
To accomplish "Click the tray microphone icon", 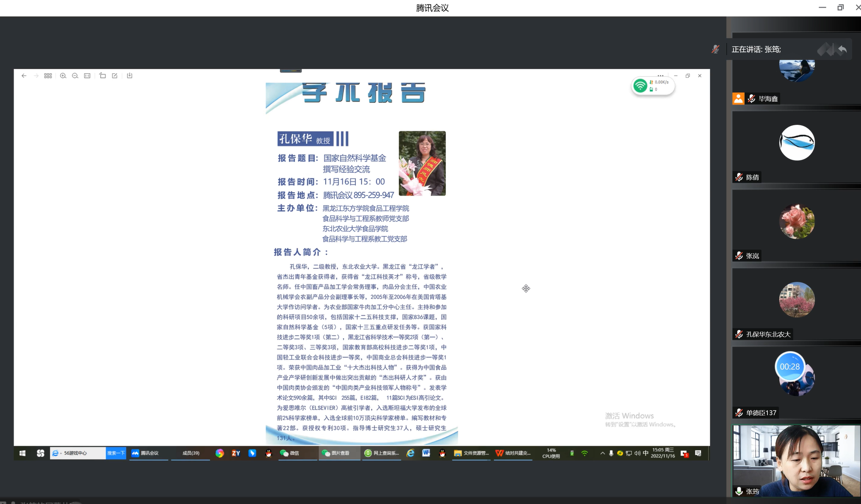I will pos(611,453).
